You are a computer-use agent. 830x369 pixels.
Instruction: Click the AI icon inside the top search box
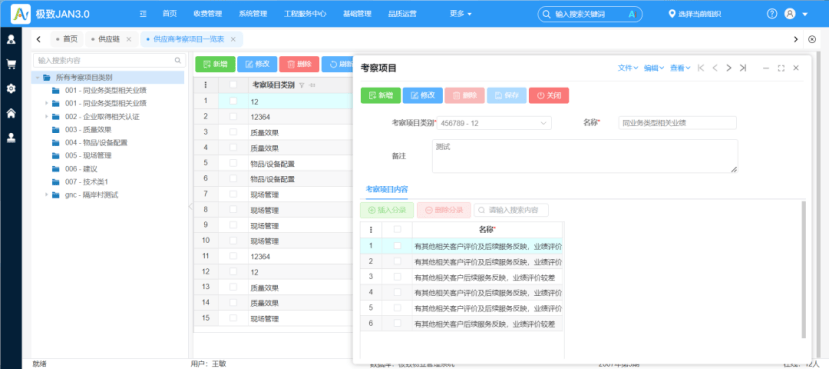click(x=632, y=14)
